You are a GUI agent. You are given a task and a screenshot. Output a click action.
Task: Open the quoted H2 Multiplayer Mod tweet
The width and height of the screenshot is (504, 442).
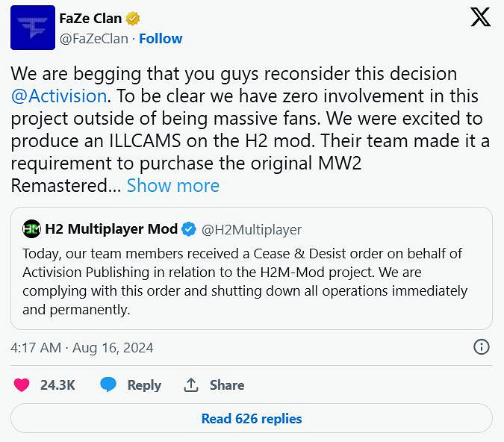pos(252,279)
